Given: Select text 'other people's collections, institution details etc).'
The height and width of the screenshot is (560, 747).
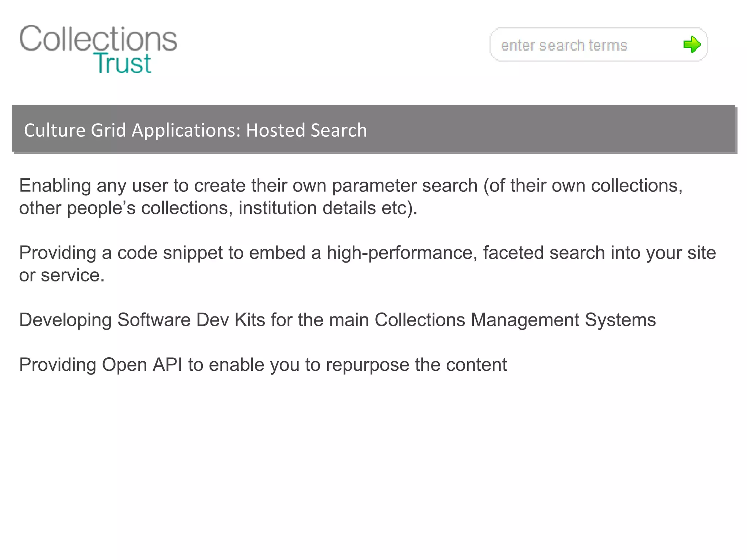Looking at the screenshot, I should point(218,208).
